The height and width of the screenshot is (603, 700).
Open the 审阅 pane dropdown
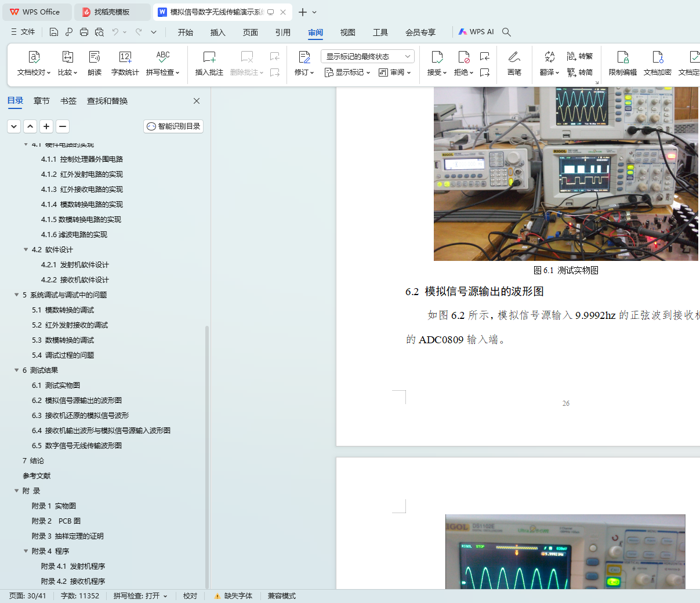(395, 72)
